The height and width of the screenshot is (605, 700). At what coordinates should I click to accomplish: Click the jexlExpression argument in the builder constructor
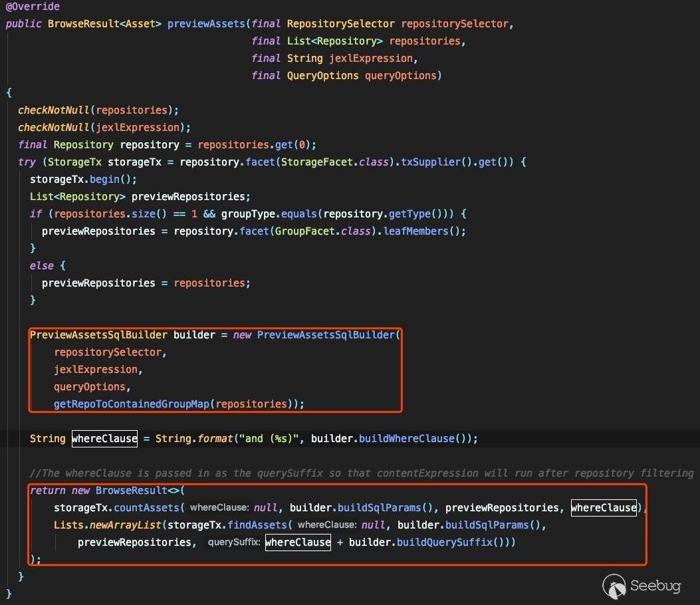coord(96,370)
